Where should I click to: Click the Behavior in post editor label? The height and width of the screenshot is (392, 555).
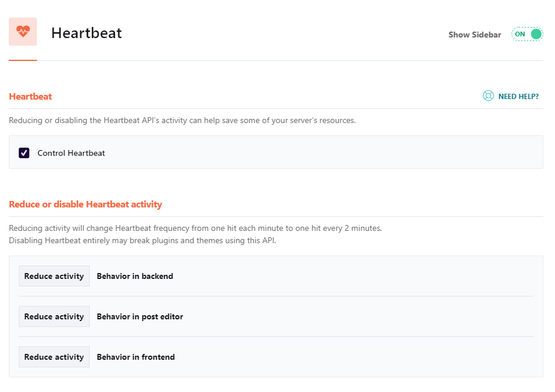click(139, 316)
